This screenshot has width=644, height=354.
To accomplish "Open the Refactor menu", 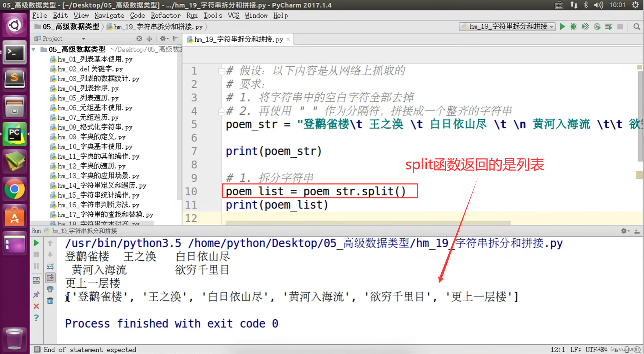I will tap(166, 15).
